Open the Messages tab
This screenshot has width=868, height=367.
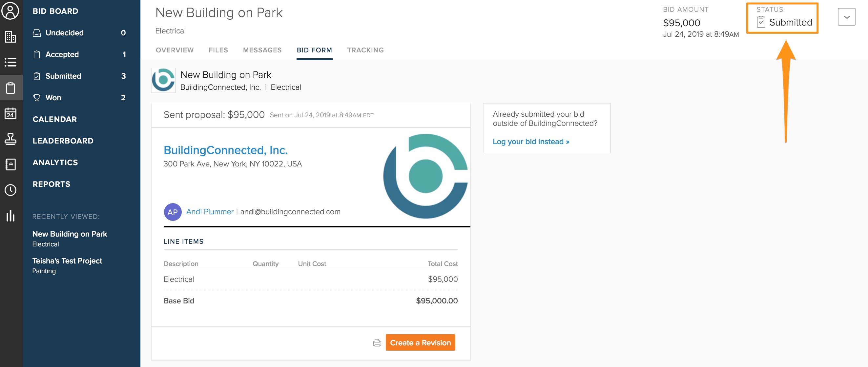[x=262, y=50]
